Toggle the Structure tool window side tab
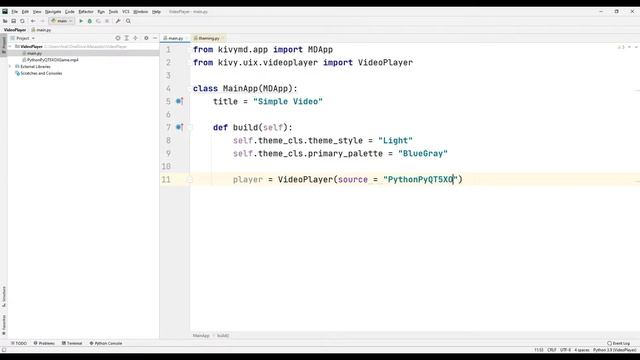This screenshot has width=640, height=360. pos(4,297)
